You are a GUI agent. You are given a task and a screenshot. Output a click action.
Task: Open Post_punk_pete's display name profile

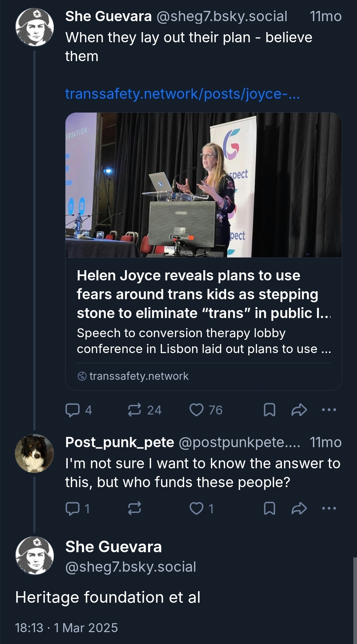pos(120,442)
